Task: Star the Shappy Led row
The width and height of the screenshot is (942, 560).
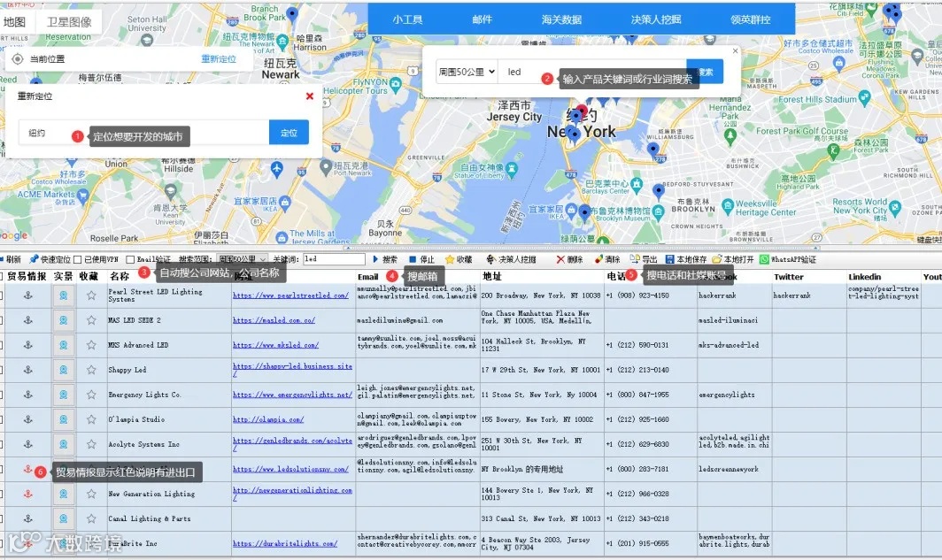Action: (x=91, y=370)
